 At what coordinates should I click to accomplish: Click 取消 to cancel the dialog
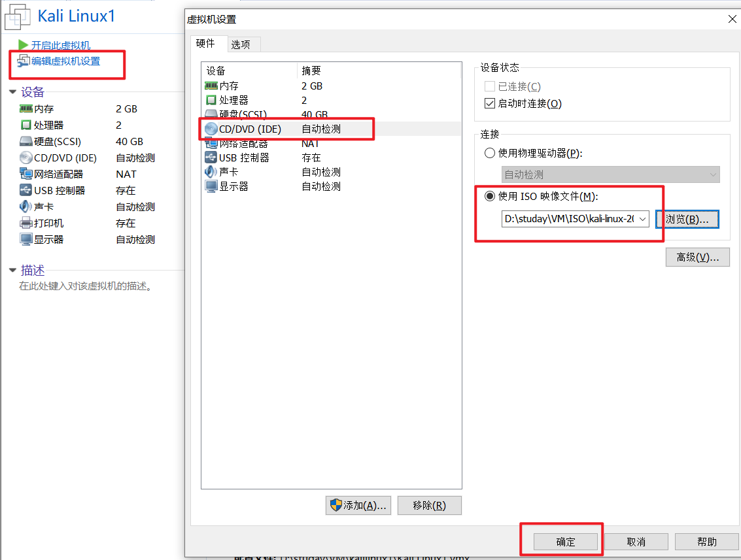pos(636,542)
